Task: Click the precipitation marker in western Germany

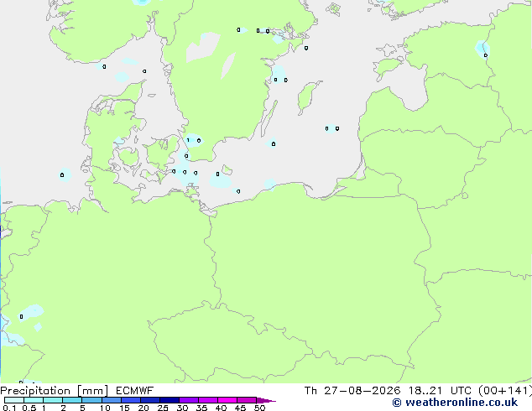Action: click(21, 316)
